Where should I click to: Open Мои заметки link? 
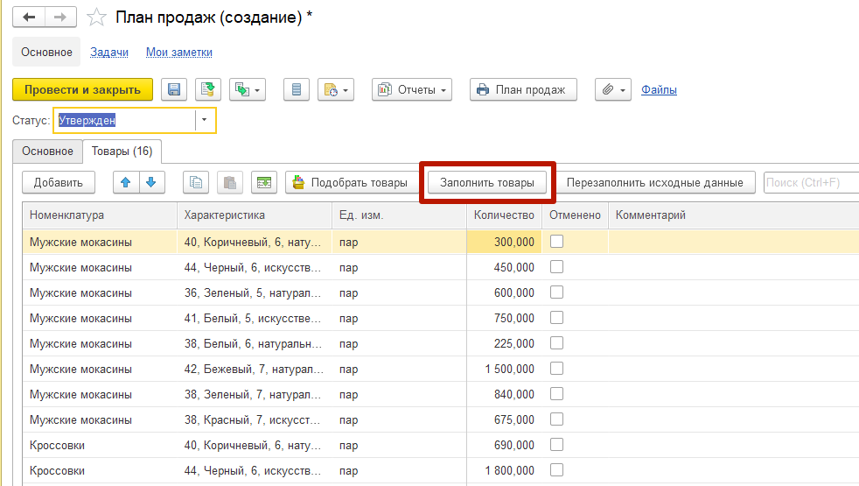coord(179,52)
